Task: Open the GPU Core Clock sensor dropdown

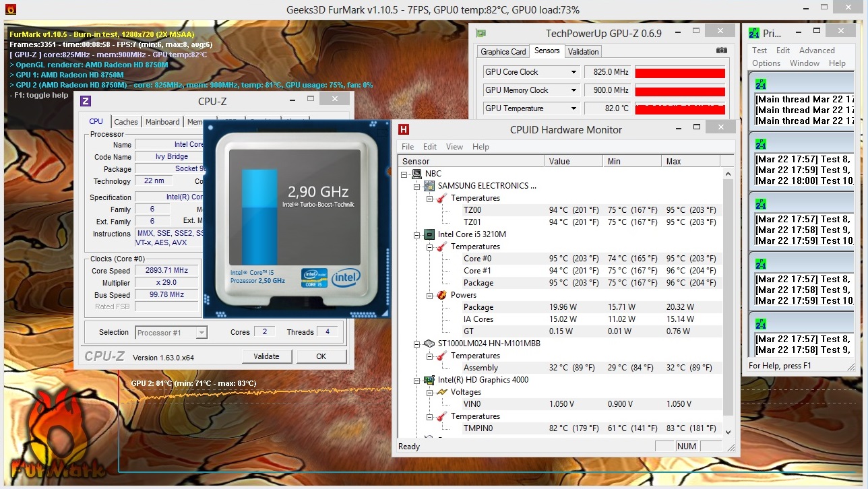Action: [x=573, y=72]
